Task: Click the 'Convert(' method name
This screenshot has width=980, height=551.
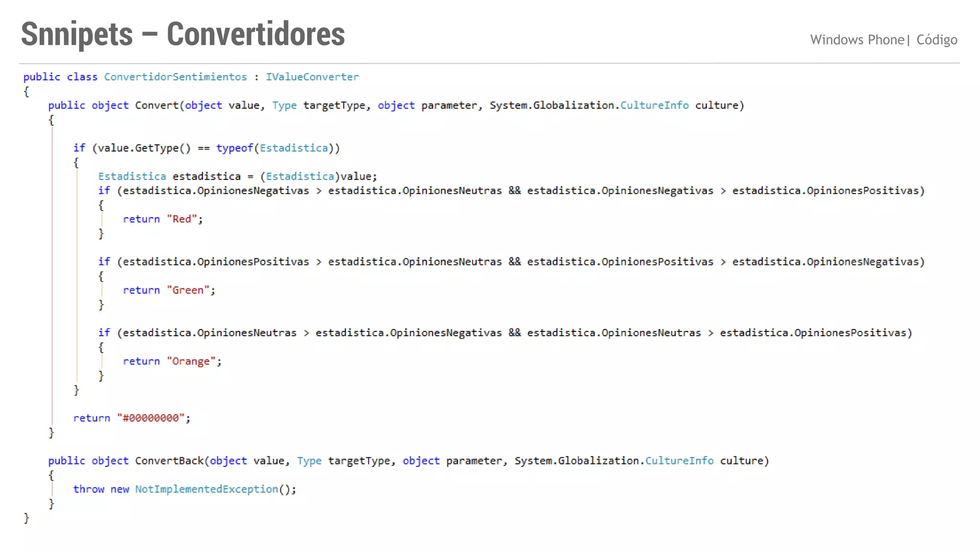Action: coord(159,105)
